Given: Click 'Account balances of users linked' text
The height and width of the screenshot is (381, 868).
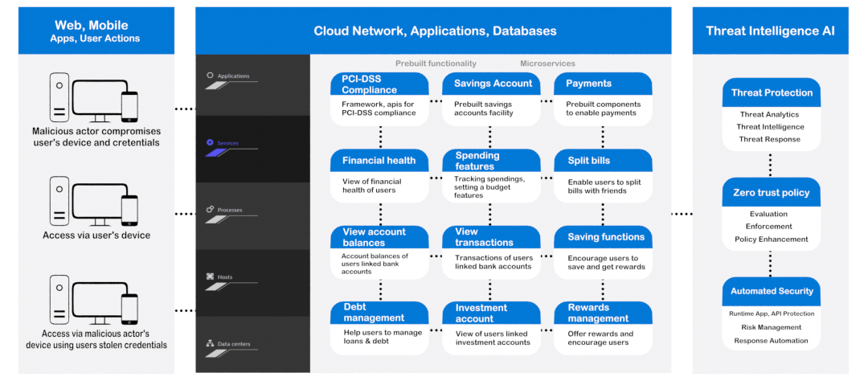Looking at the screenshot, I should tap(375, 264).
